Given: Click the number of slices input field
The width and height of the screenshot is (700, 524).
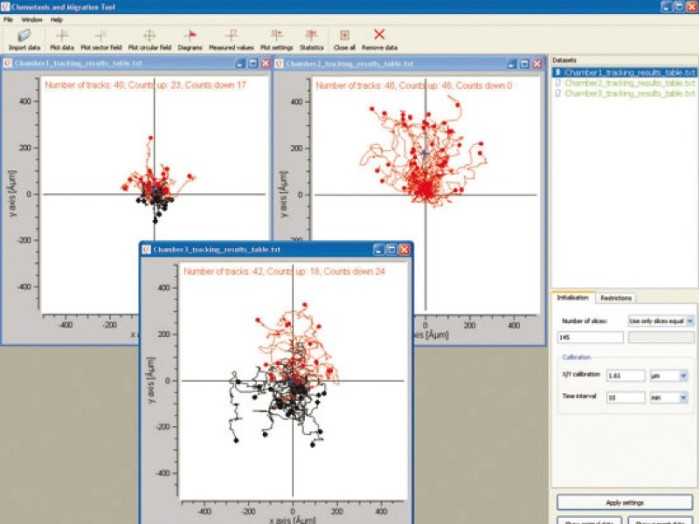Looking at the screenshot, I should click(x=591, y=337).
